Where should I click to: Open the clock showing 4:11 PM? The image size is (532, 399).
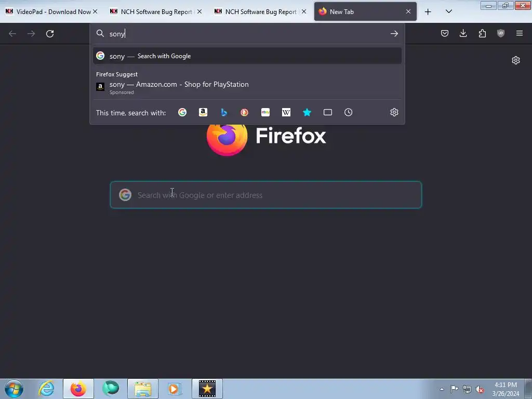[x=506, y=389]
